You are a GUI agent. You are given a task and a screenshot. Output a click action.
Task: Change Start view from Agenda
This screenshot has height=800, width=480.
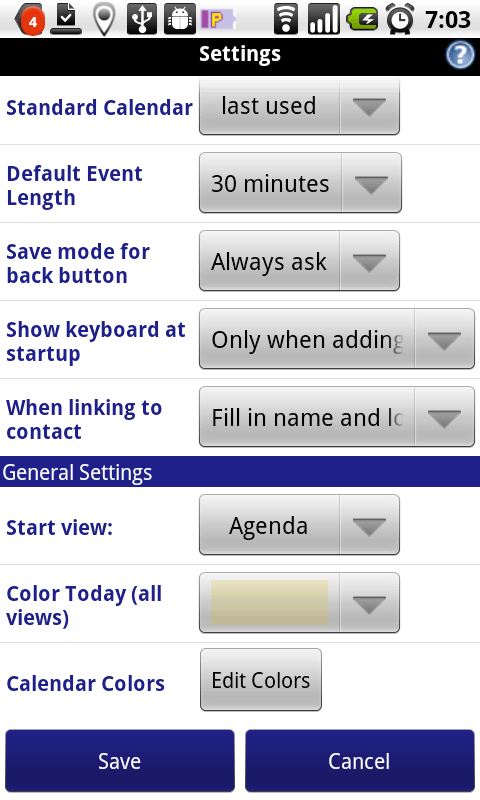coord(299,524)
